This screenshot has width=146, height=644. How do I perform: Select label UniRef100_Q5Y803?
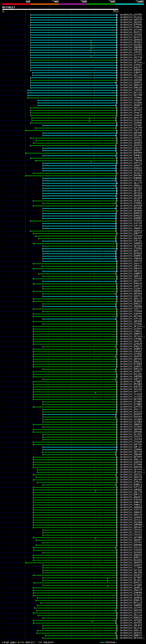(x=131, y=42)
